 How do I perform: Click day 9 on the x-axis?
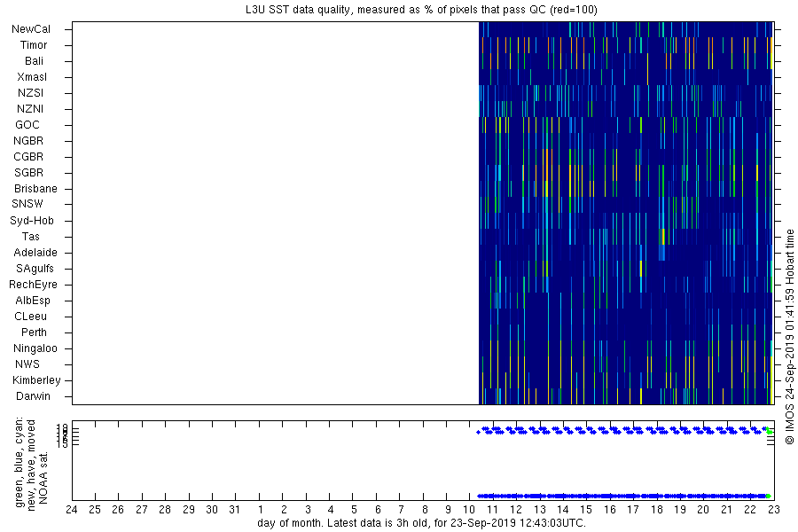pyautogui.click(x=448, y=510)
